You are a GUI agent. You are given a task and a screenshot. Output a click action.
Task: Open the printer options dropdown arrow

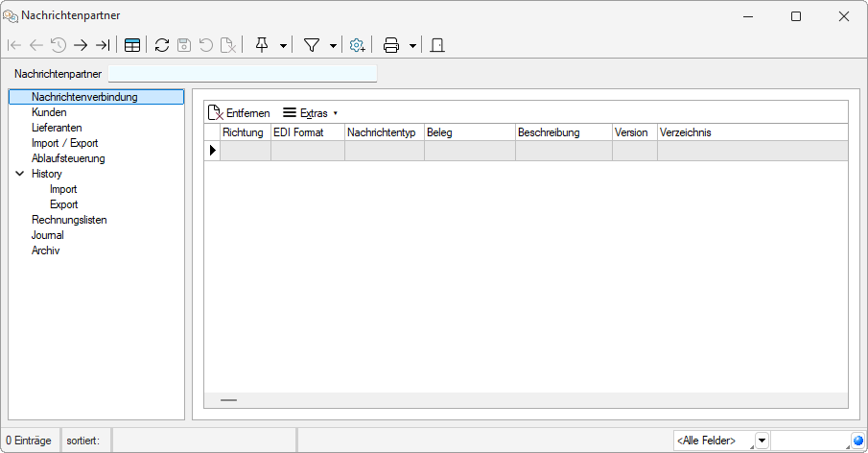point(412,46)
